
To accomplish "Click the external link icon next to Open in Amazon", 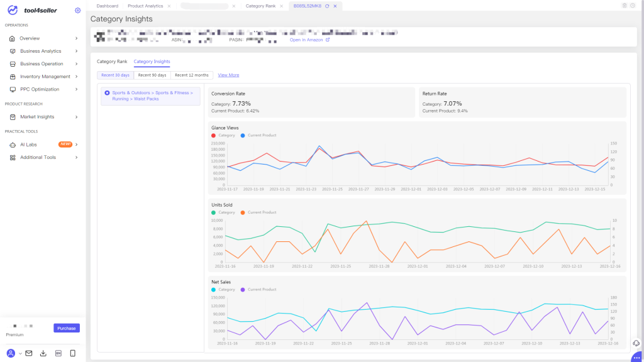I will pyautogui.click(x=327, y=40).
